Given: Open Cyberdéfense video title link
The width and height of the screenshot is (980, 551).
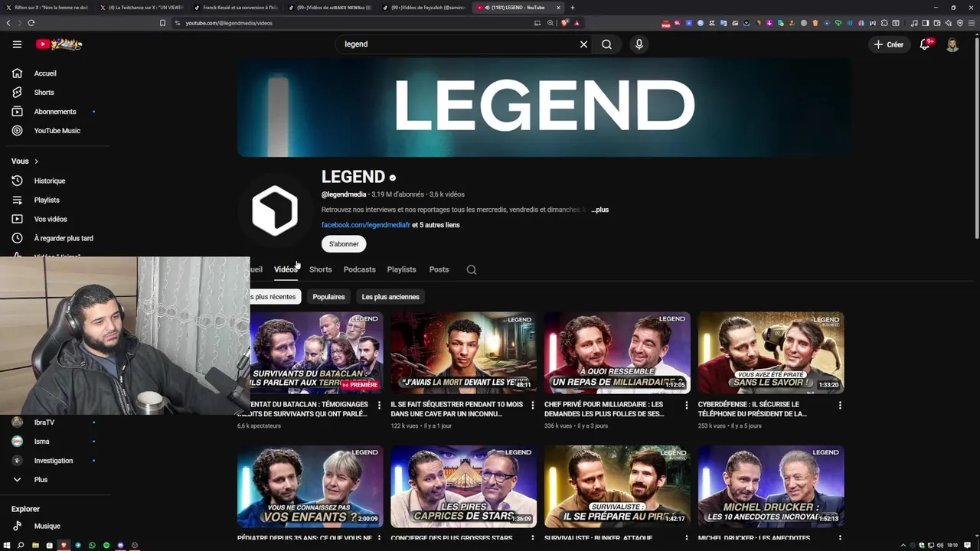Looking at the screenshot, I should click(752, 409).
